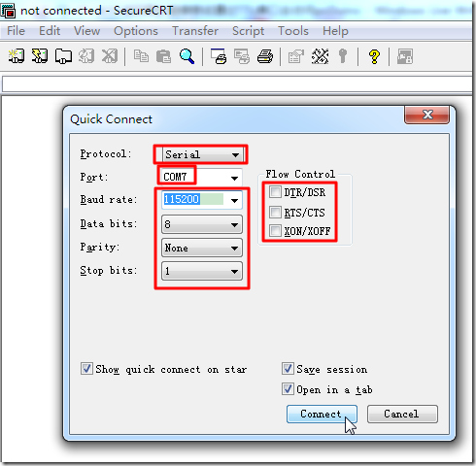
Task: Click the Disconnect toolbar icon
Action: click(110, 56)
